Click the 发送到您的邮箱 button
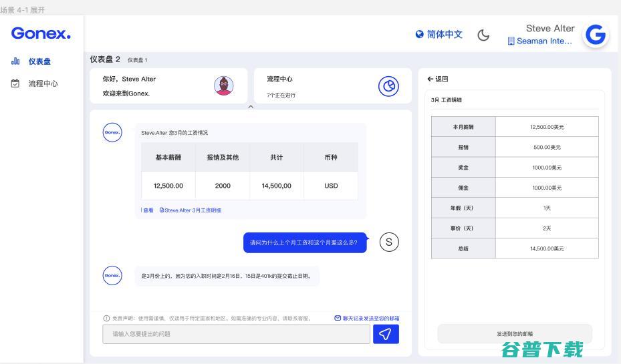This screenshot has width=621, height=364. click(515, 334)
